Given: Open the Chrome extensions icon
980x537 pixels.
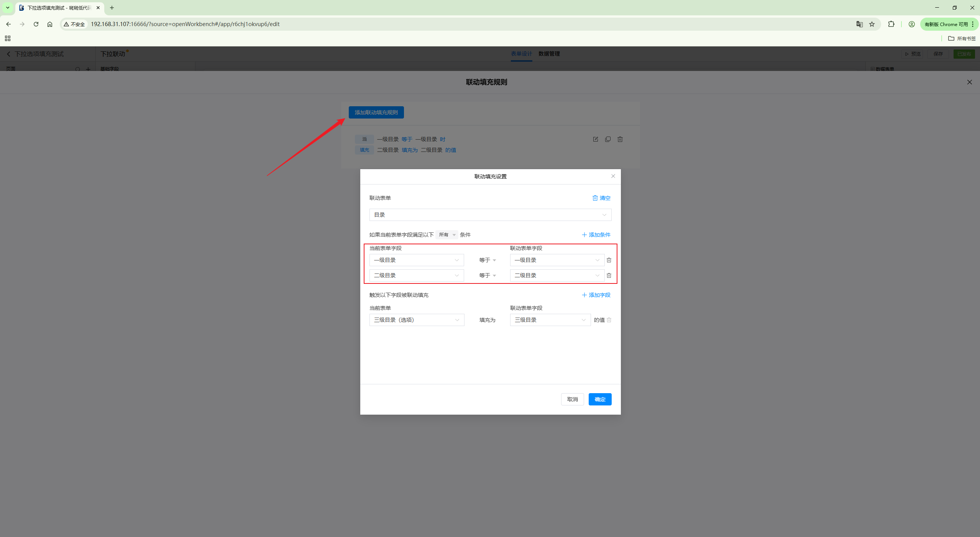Looking at the screenshot, I should (891, 24).
